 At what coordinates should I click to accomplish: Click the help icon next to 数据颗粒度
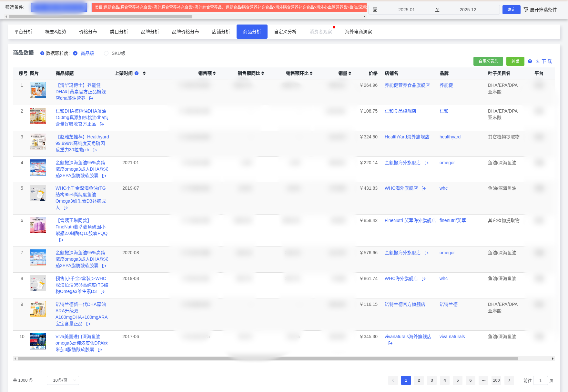[x=42, y=53]
